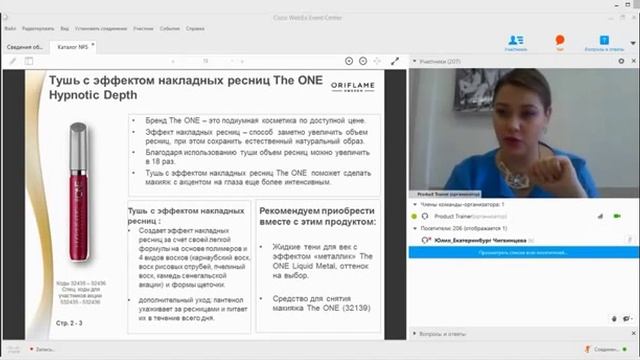640x360 pixels.
Task: Click the muted headset icon beside Юлия
Action: (x=426, y=240)
